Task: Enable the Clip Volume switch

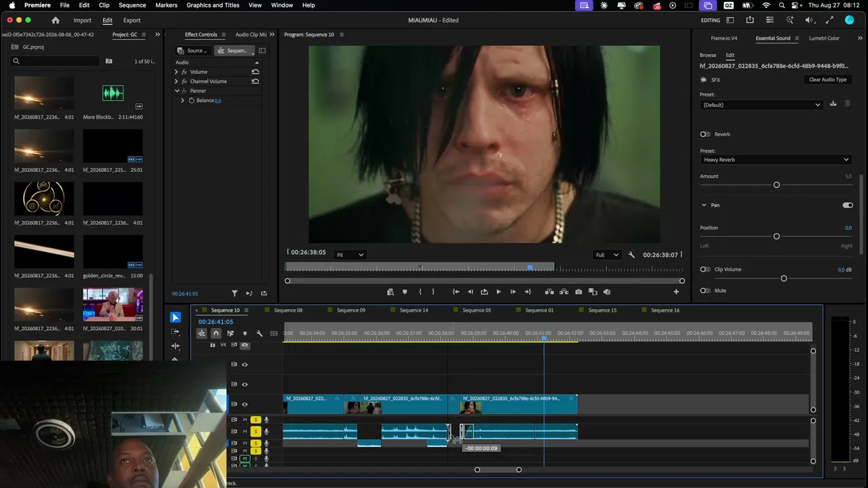Action: click(705, 269)
